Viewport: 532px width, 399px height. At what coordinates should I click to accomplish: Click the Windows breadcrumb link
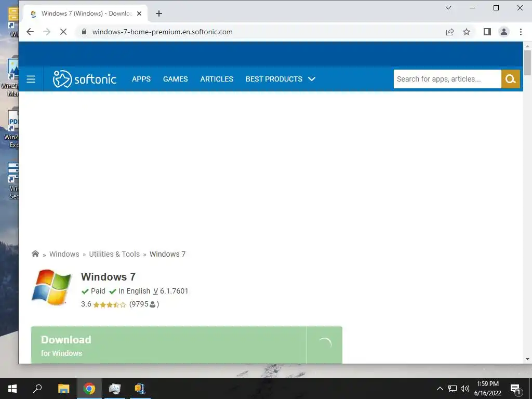click(64, 254)
